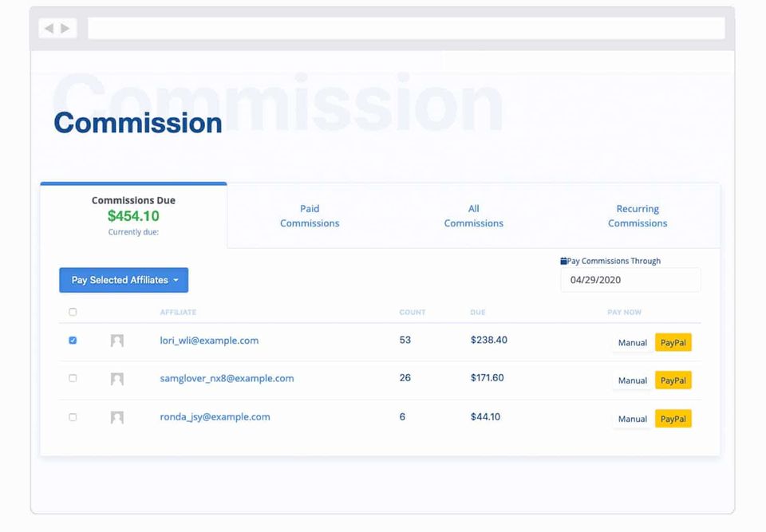Click Manual for ronda_jsy@example.com
Image resolution: width=766 pixels, height=532 pixels.
click(633, 419)
